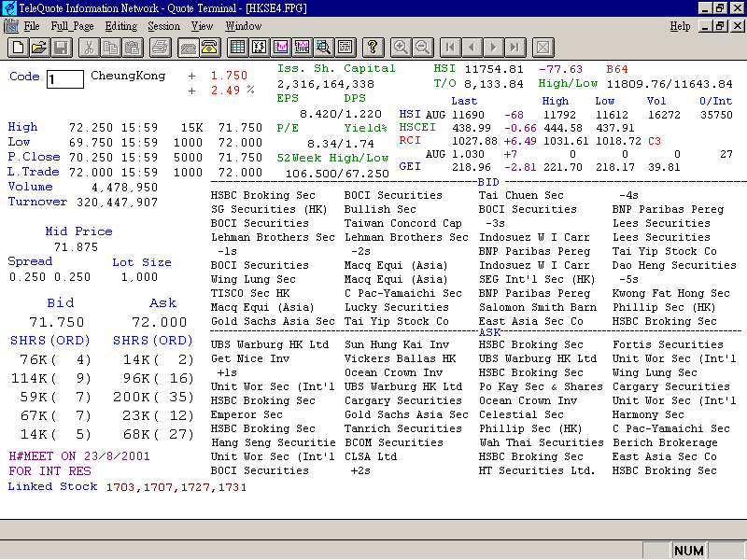Open the Window menu

point(244,26)
